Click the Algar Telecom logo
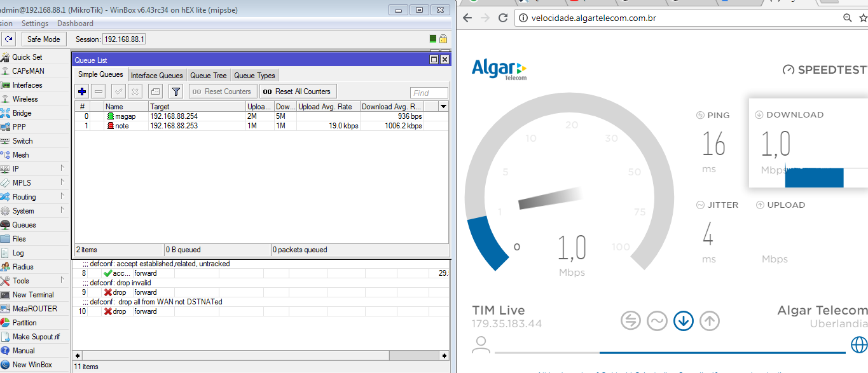The height and width of the screenshot is (373, 868). pos(499,69)
